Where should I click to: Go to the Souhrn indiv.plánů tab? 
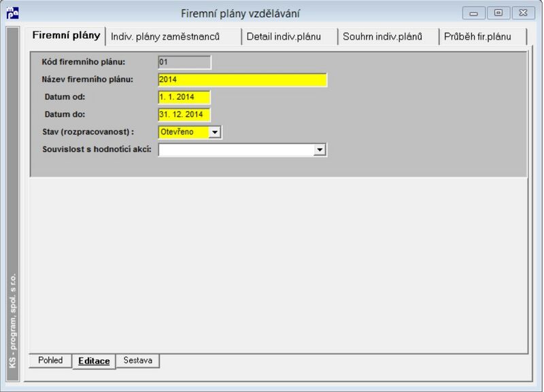pos(382,37)
